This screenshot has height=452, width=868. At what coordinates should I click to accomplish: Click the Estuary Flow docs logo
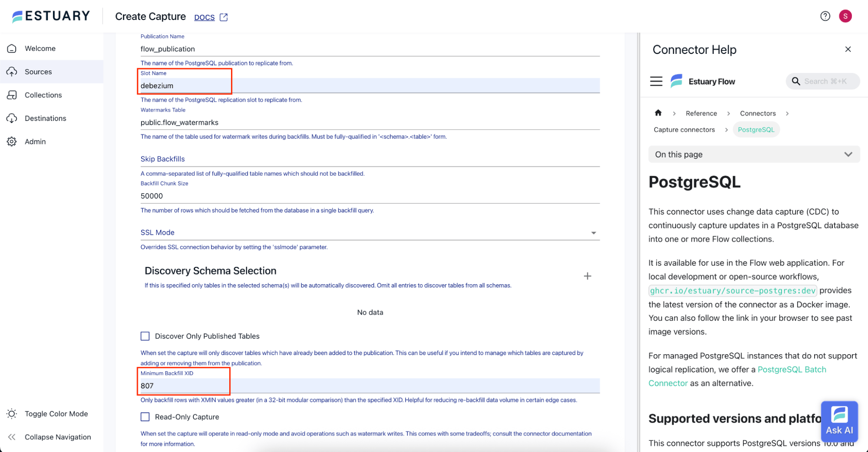point(703,81)
